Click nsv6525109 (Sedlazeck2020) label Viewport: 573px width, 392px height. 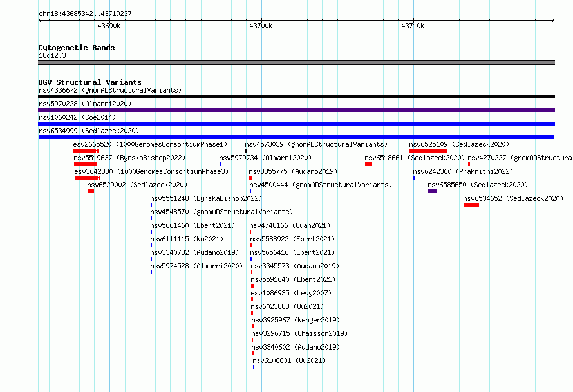(459, 144)
